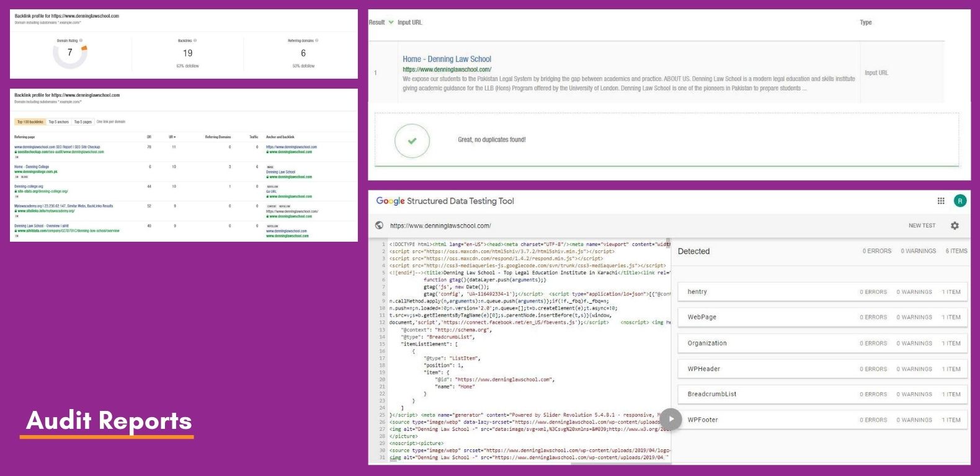980x476 pixels.
Task: Click the referring domains count 6
Action: tap(303, 53)
